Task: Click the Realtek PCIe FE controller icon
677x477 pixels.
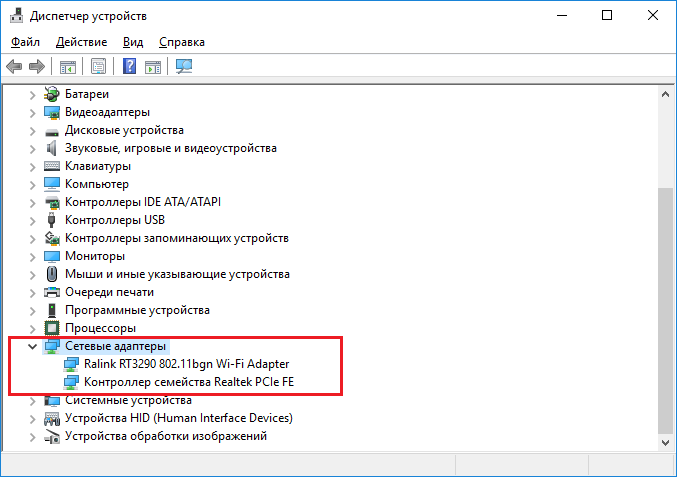Action: coord(71,382)
